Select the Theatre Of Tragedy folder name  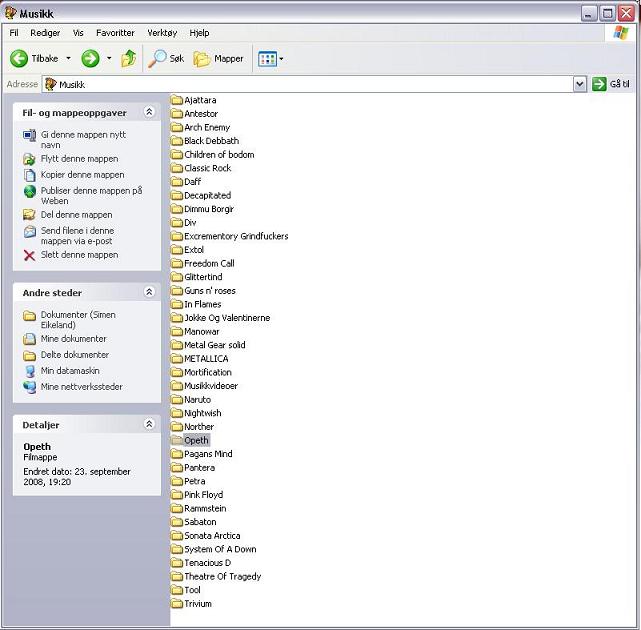[x=222, y=576]
